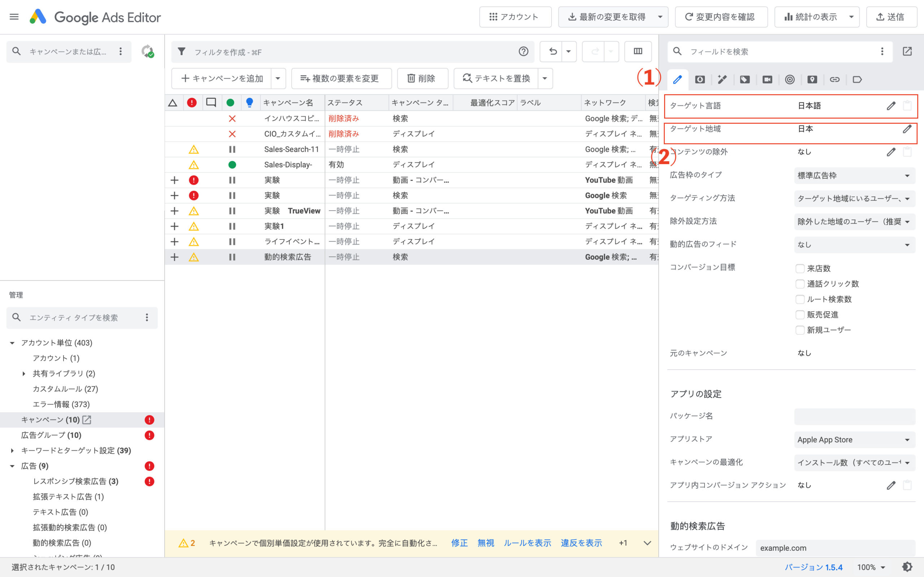Open the label (tag) tab in field panel
Screen dimensions: 924x577
click(745, 79)
